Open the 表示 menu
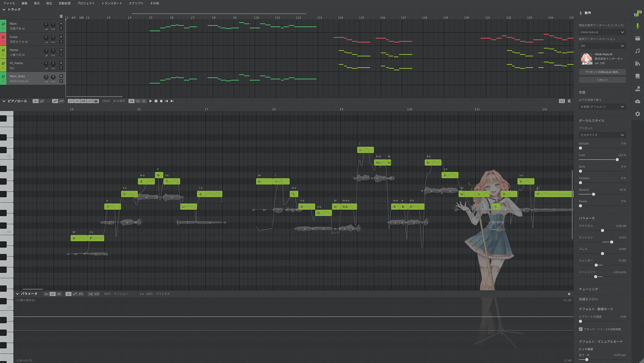The image size is (644, 363). pos(37,3)
